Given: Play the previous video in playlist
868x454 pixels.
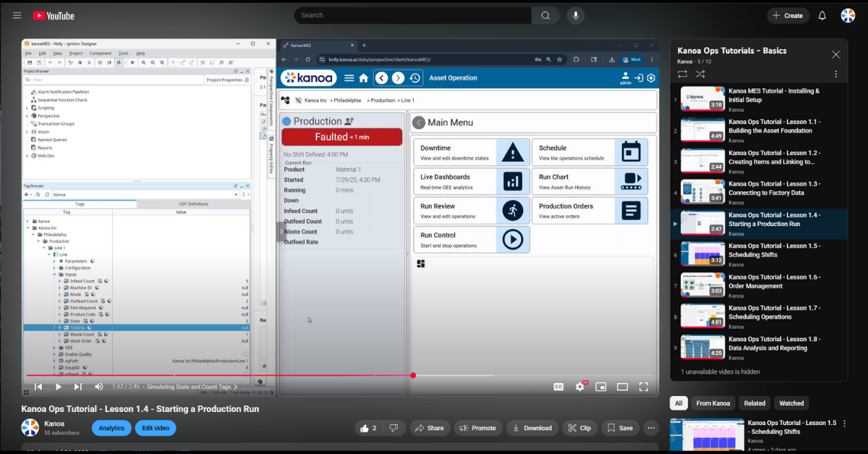Looking at the screenshot, I should pos(38,387).
